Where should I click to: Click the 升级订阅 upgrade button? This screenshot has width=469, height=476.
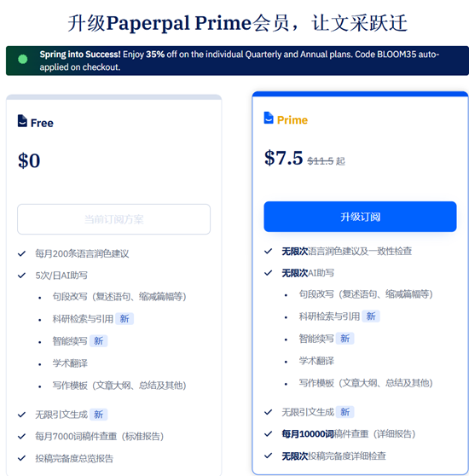pyautogui.click(x=360, y=217)
